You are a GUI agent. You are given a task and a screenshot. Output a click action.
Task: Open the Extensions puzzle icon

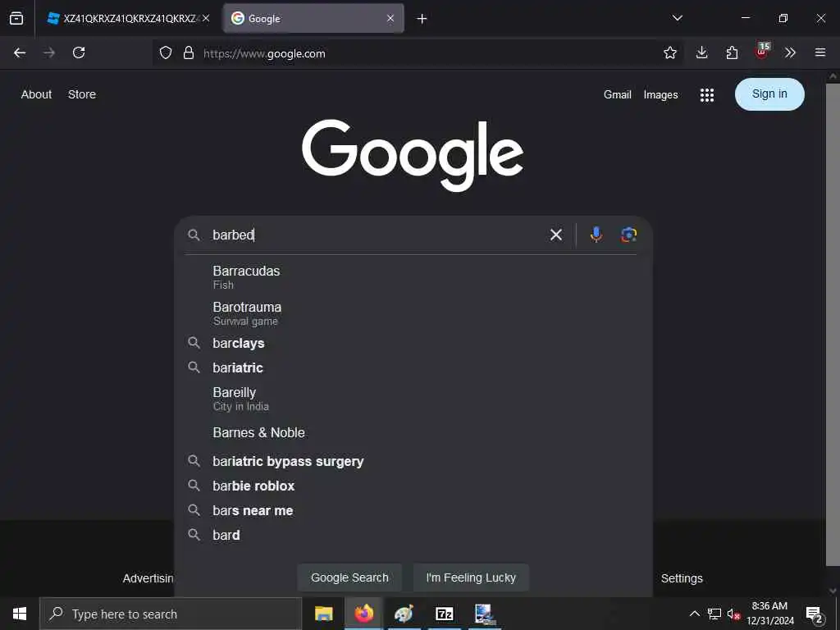tap(732, 52)
